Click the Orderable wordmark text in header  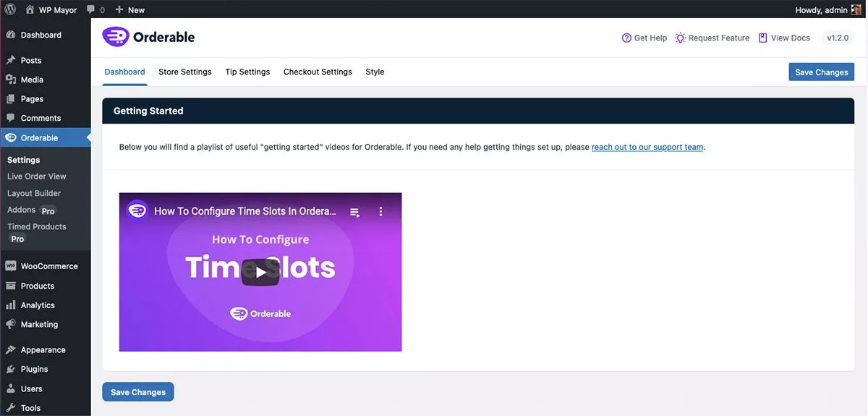pos(164,37)
